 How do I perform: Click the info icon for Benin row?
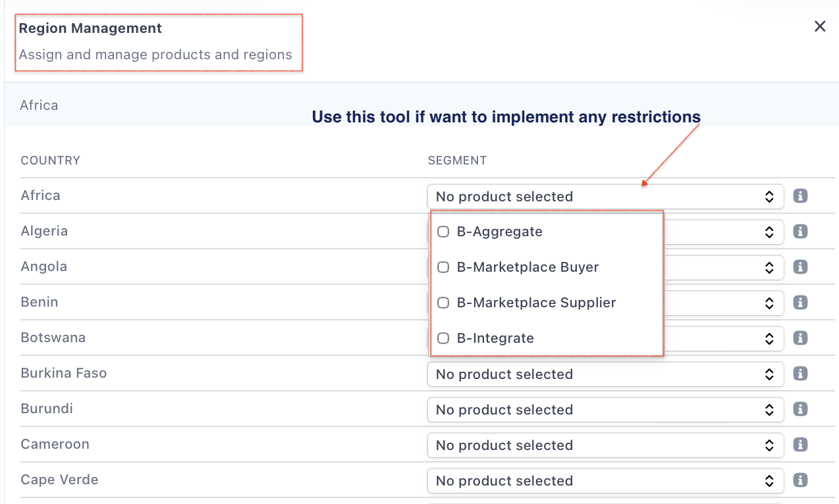tap(800, 303)
